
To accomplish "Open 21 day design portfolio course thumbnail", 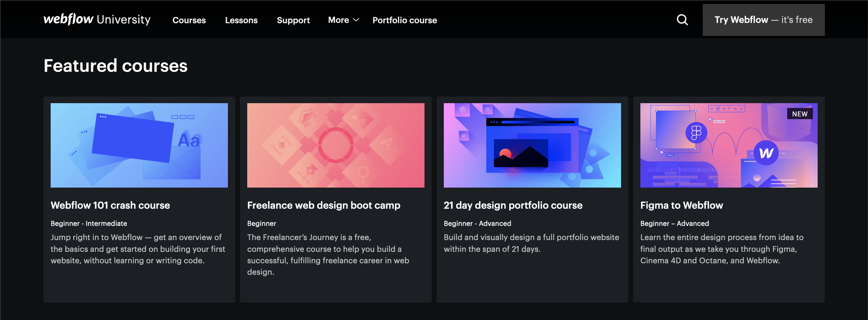I will (x=532, y=145).
